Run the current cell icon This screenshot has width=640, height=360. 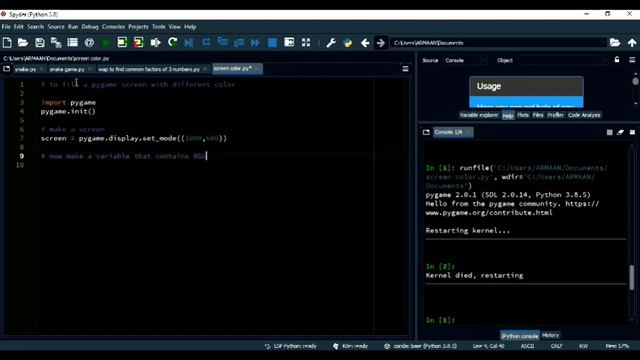[x=122, y=42]
